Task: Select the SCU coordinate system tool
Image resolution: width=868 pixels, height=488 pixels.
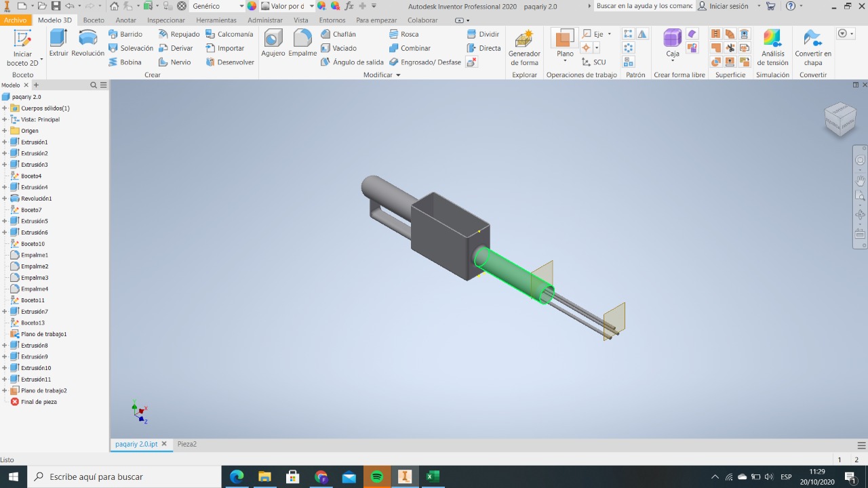Action: (594, 62)
